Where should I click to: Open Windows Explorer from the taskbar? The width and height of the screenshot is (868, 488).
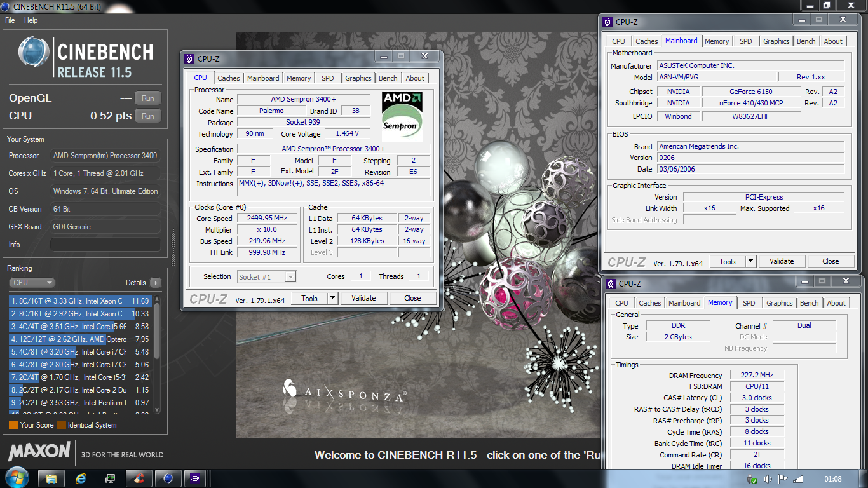(x=51, y=478)
